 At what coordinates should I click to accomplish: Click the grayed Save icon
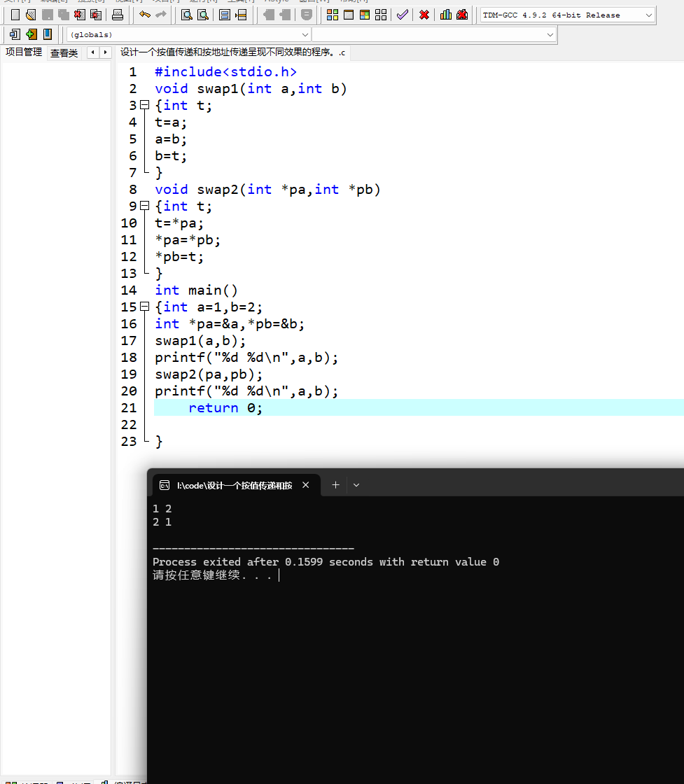48,15
